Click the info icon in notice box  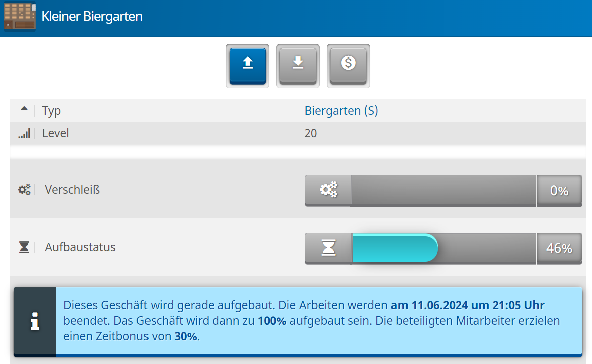[35, 321]
